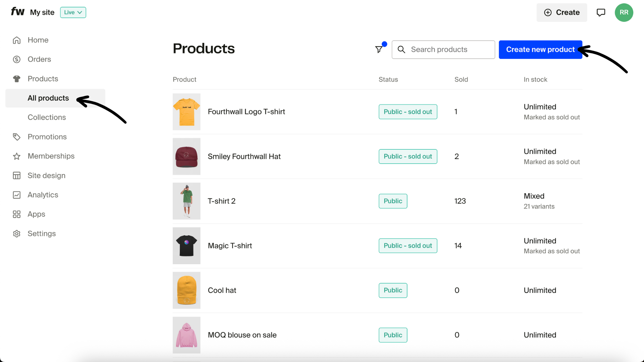644x362 pixels.
Task: Click status badge for Fourthwall Logo T-shirt
Action: pos(408,112)
